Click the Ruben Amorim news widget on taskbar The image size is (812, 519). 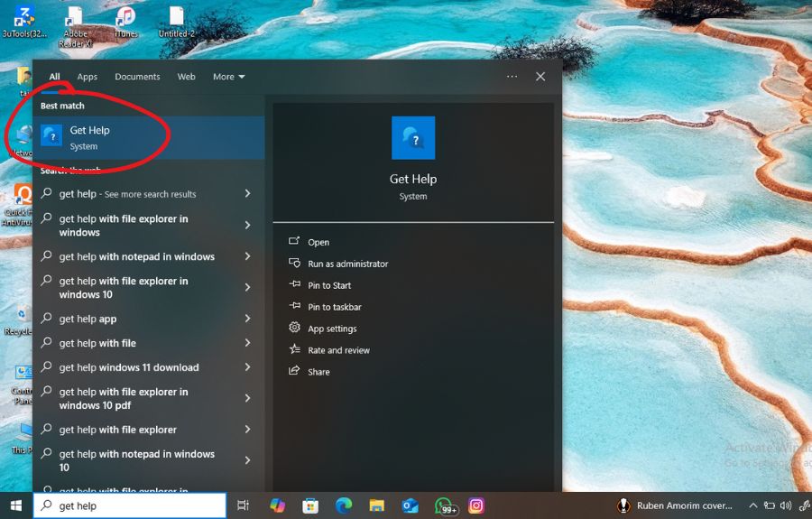tap(675, 505)
